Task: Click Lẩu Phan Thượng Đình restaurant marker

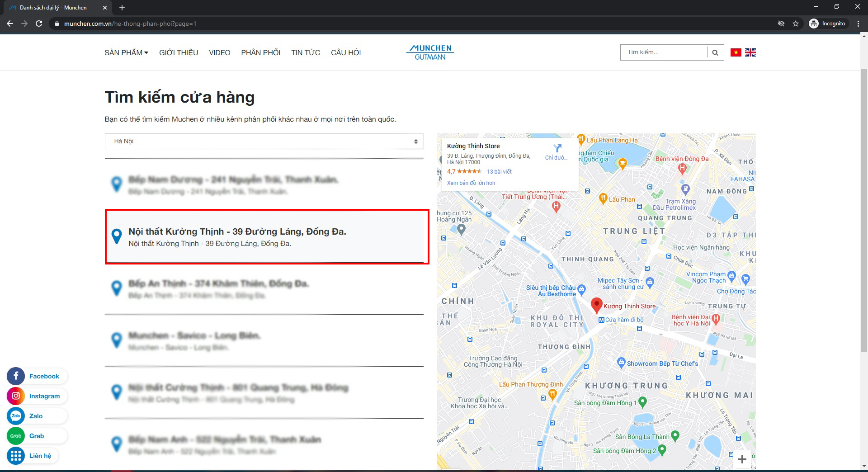Action: (552, 394)
